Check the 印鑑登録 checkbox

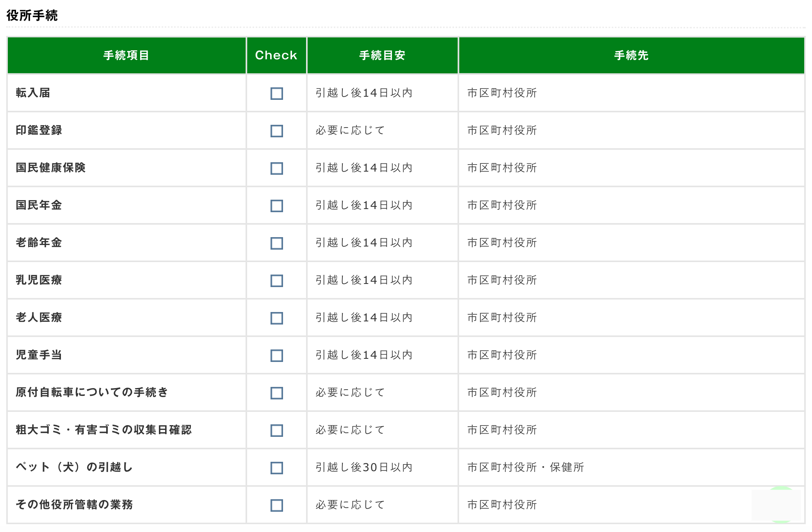click(276, 131)
